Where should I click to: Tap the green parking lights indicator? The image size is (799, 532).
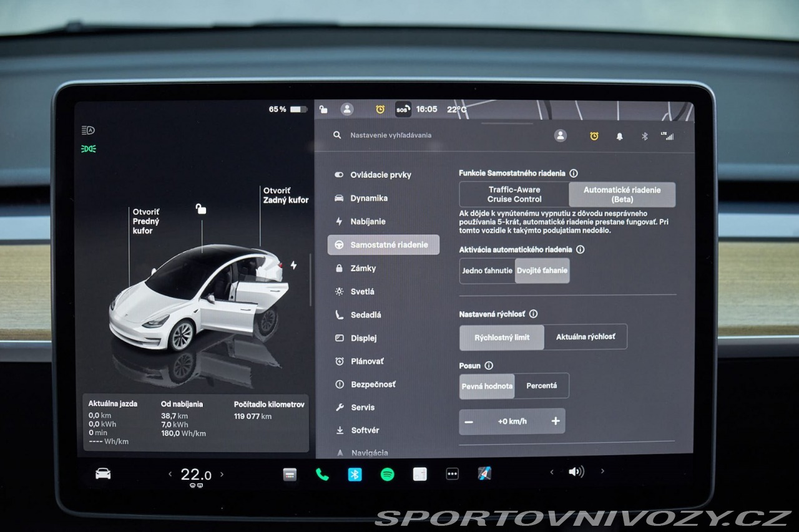(x=88, y=149)
